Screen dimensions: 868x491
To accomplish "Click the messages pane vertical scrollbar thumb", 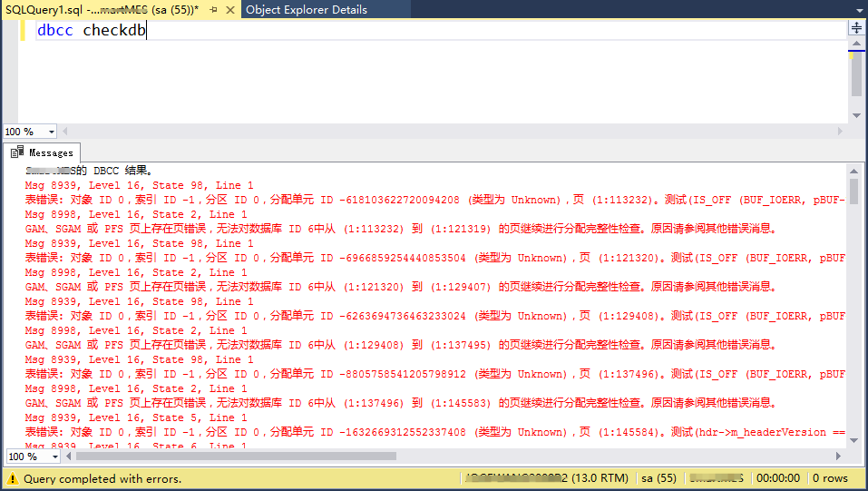I will click(853, 191).
